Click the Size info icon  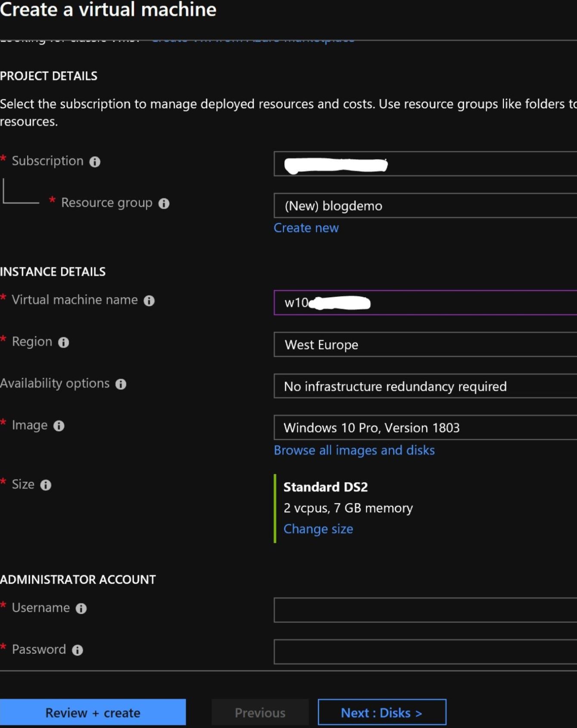[46, 485]
